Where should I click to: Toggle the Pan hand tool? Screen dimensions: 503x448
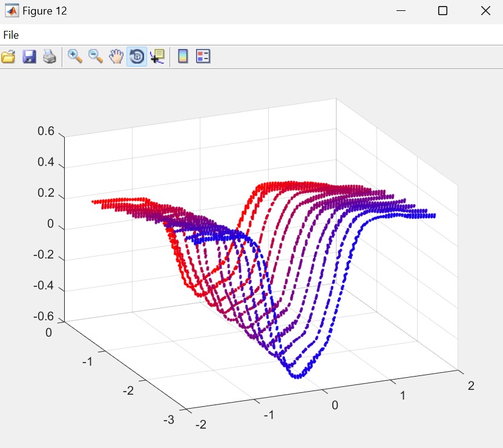point(116,57)
